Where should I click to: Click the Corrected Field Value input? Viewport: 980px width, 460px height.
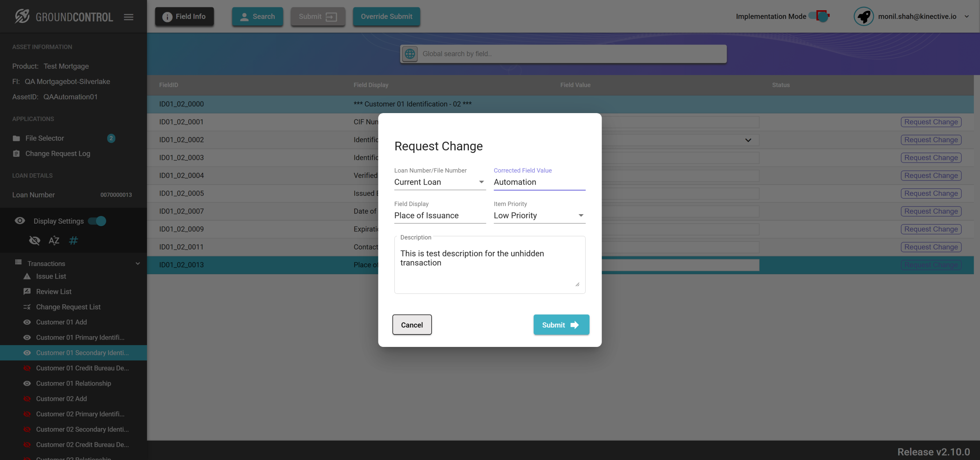coord(539,182)
